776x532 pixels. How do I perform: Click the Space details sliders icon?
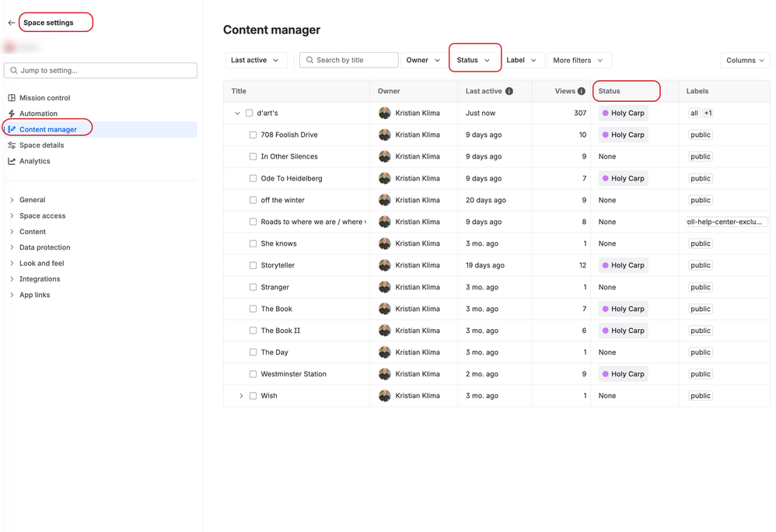click(x=12, y=145)
